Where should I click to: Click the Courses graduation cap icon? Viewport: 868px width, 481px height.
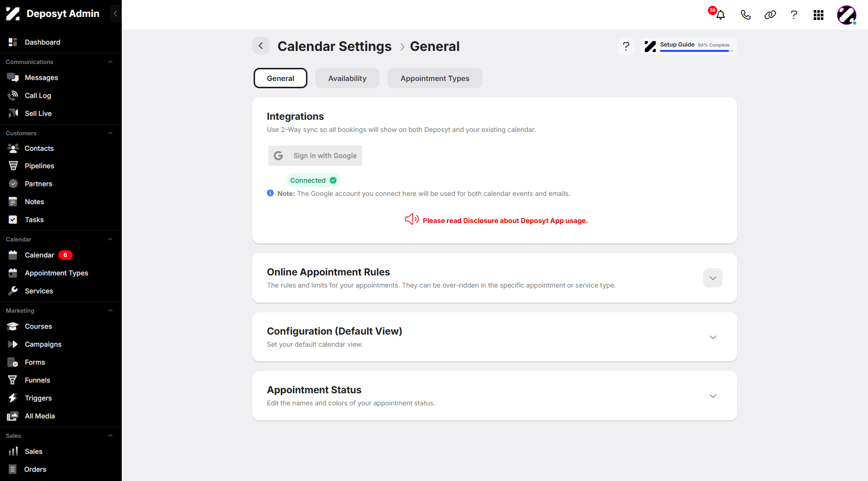tap(13, 326)
